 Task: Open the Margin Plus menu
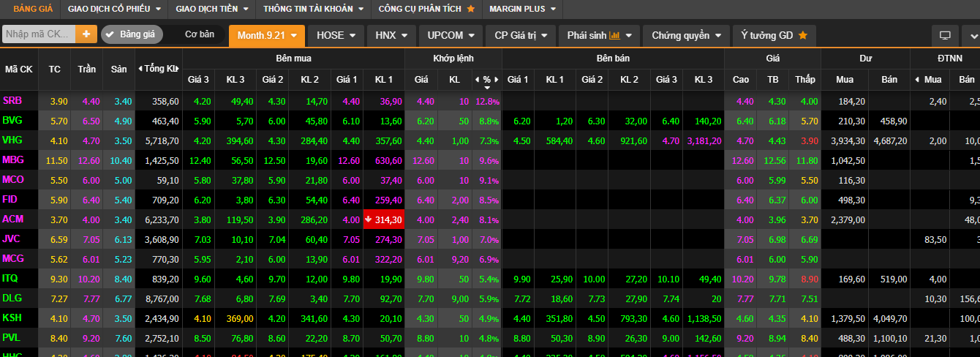click(x=521, y=9)
